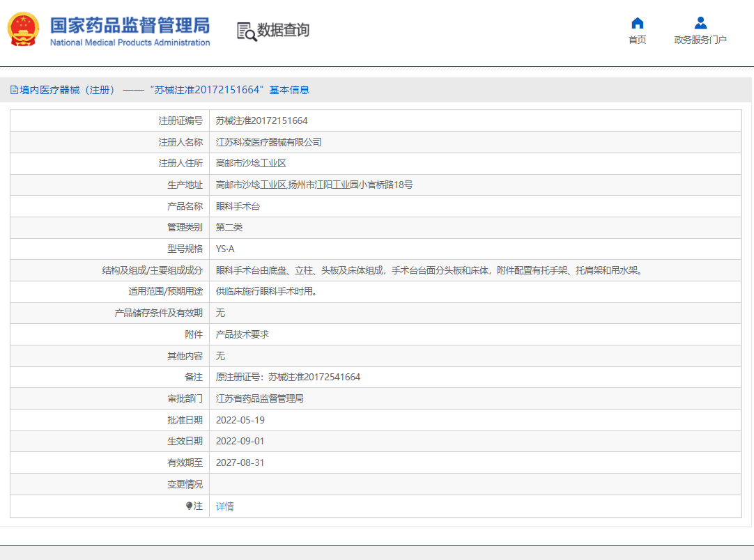The width and height of the screenshot is (754, 560).
Task: Select remark 原注册证号：苏械注准20172541664
Action: (x=288, y=378)
